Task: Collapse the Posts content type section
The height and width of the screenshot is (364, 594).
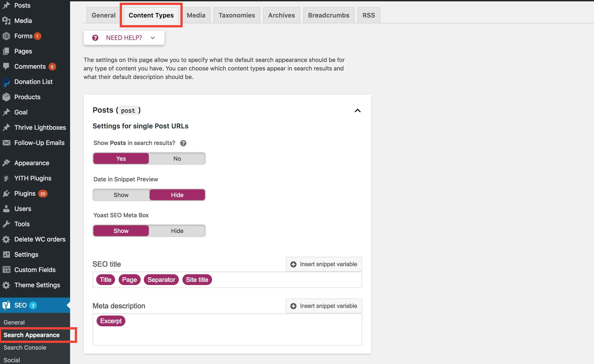Action: tap(358, 110)
